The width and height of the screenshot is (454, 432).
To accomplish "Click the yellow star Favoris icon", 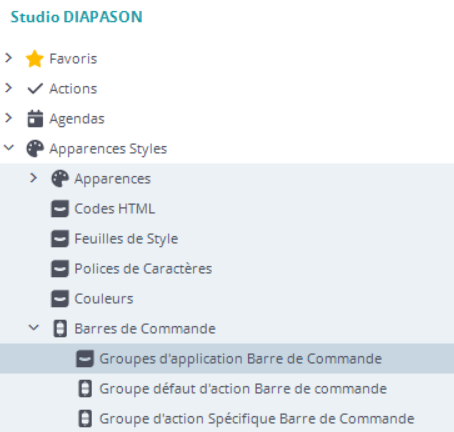I will 35,59.
